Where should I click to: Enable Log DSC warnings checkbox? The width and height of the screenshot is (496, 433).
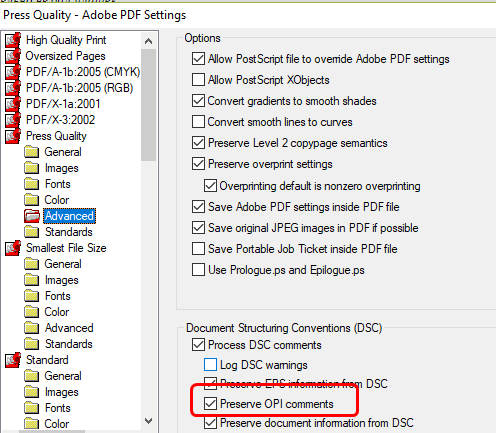coord(210,365)
